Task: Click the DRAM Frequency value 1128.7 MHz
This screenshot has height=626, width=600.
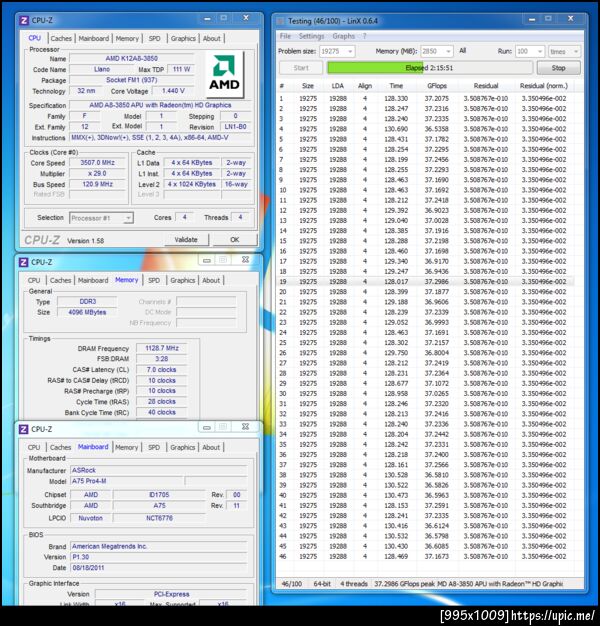Action: point(162,348)
